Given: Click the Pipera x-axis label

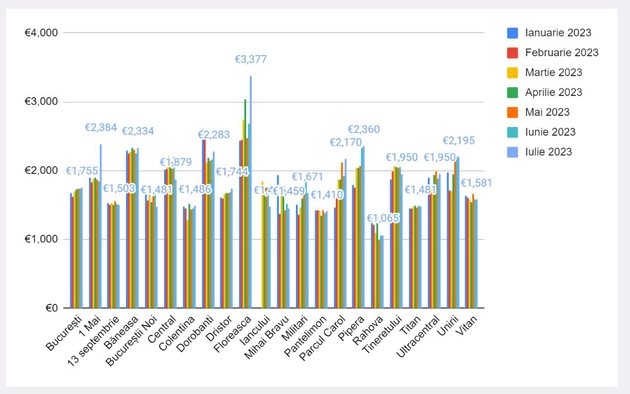Looking at the screenshot, I should [x=351, y=329].
